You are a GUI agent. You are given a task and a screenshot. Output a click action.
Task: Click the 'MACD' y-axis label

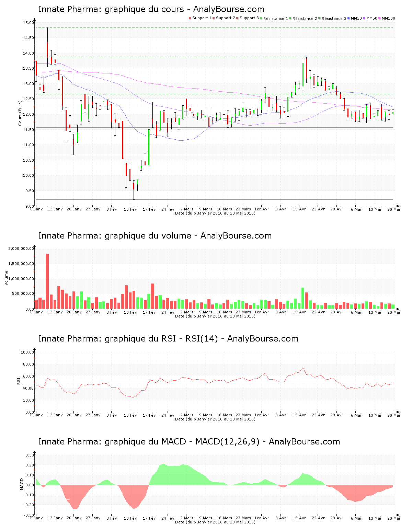coord(22,484)
